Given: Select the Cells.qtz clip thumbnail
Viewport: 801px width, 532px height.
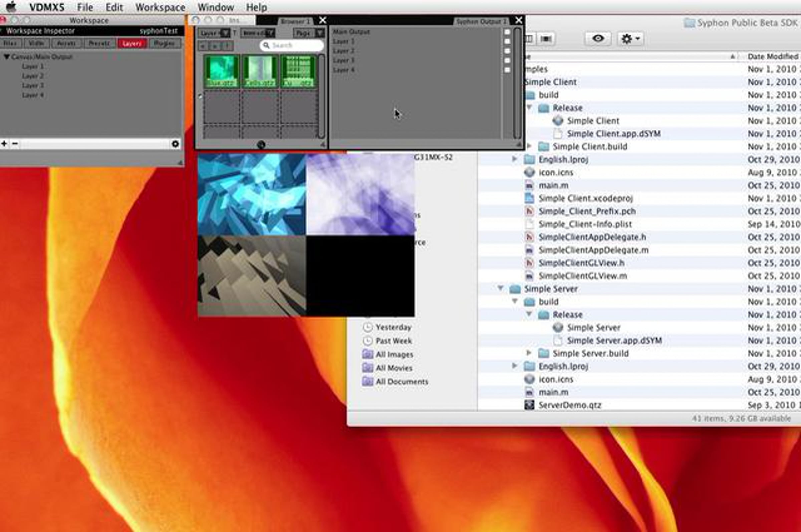Looking at the screenshot, I should coord(260,71).
